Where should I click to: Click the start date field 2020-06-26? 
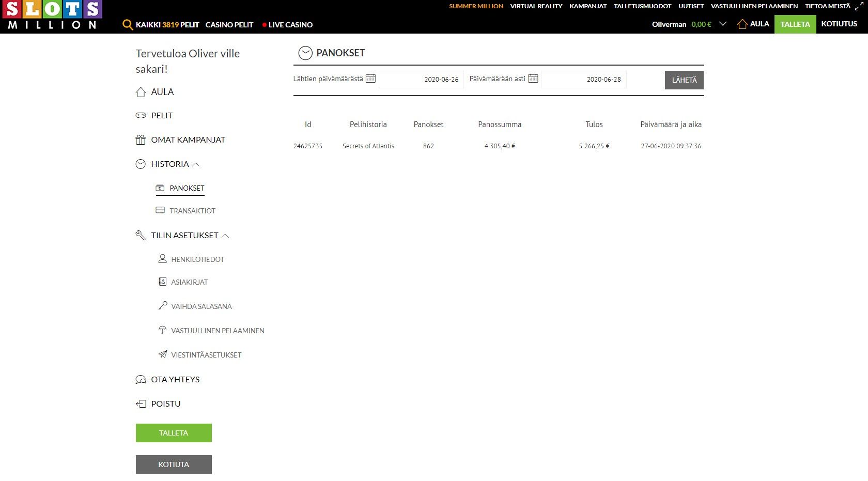click(421, 79)
